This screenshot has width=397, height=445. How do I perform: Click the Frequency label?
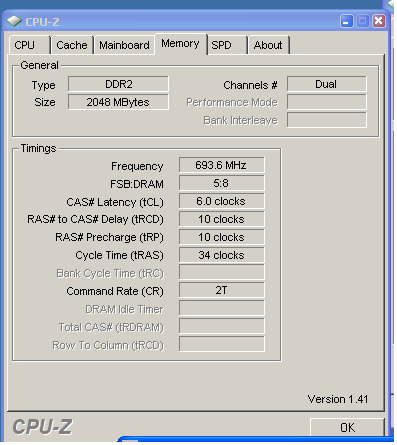[137, 166]
